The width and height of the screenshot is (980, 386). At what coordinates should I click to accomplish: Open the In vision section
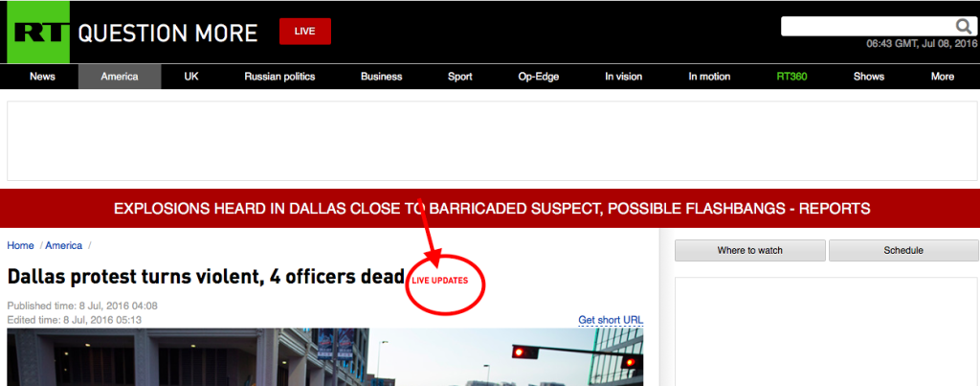[623, 77]
